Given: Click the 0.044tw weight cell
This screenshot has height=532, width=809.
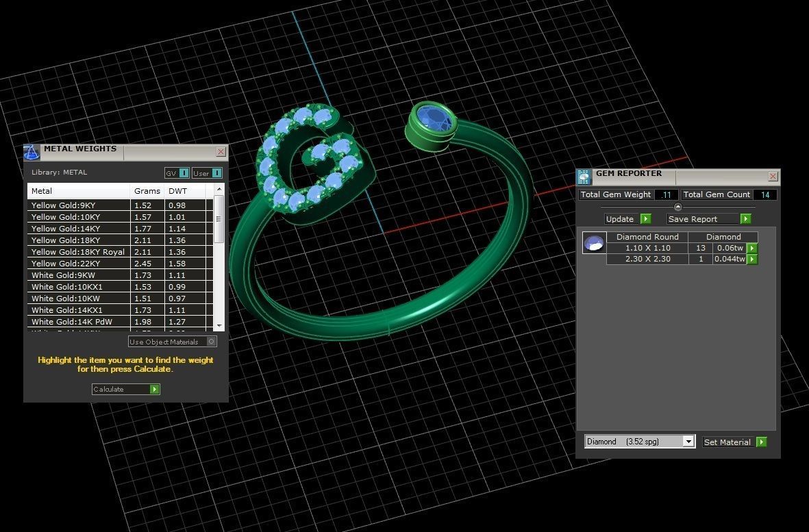Looking at the screenshot, I should (x=730, y=259).
